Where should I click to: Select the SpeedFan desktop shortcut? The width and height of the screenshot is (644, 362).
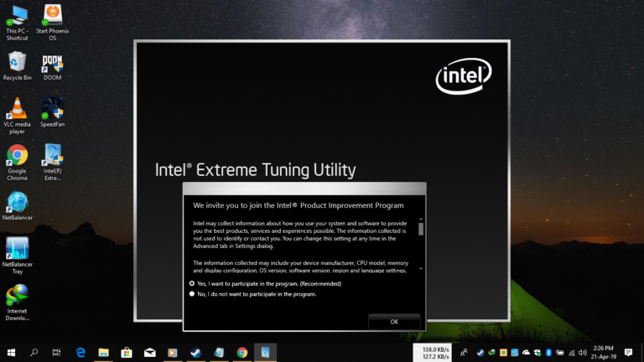[53, 112]
